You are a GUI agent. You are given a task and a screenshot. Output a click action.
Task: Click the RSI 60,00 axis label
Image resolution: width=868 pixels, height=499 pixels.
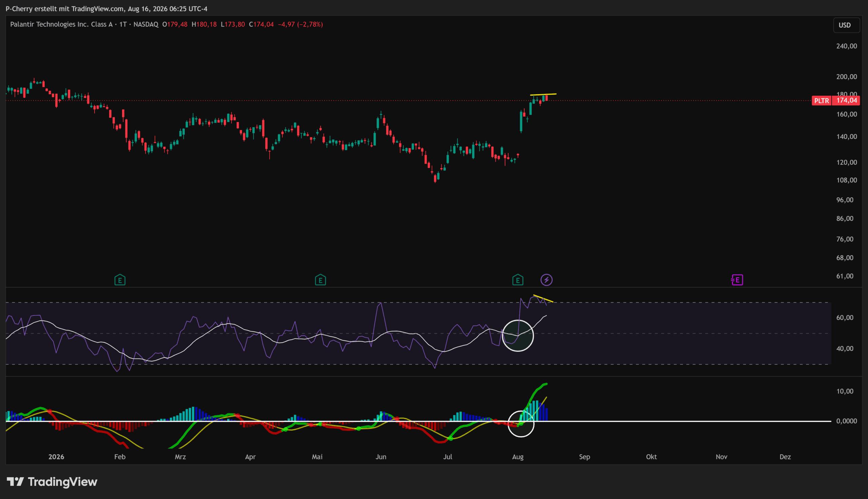(x=845, y=318)
